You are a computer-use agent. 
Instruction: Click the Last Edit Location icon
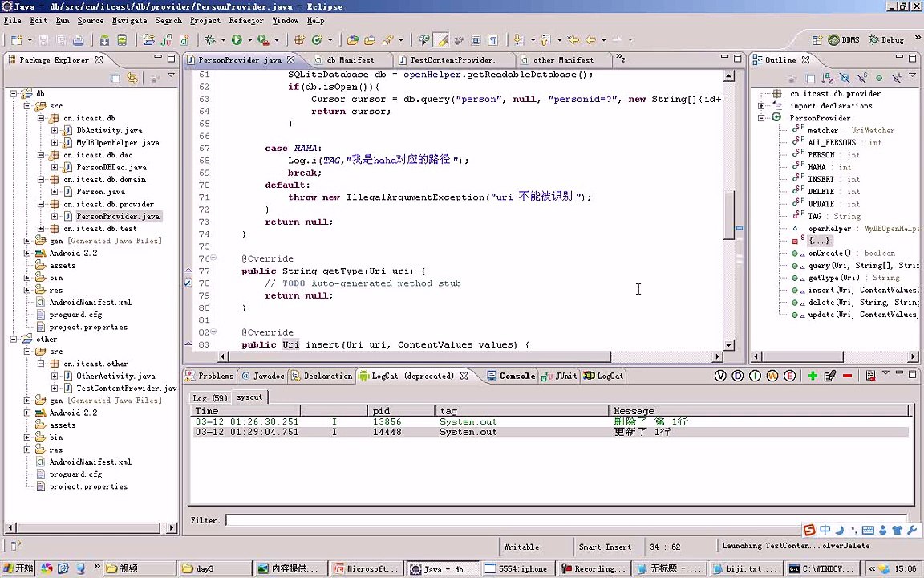pos(573,40)
